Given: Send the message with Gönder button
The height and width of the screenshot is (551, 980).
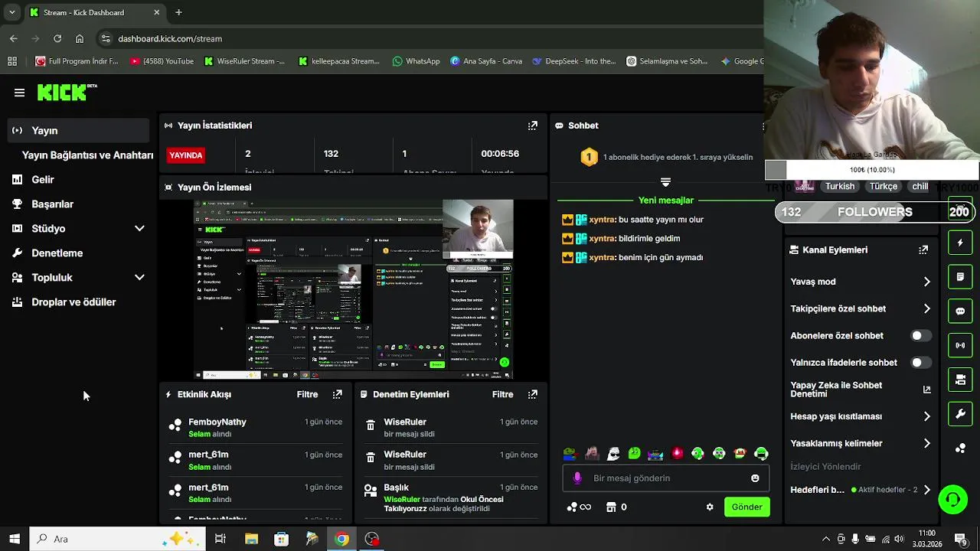Looking at the screenshot, I should pos(746,507).
